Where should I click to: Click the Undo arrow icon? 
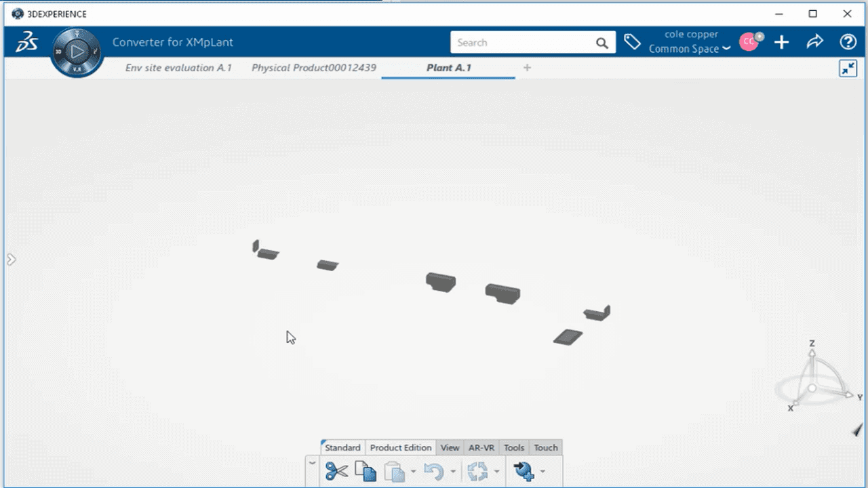pos(433,470)
